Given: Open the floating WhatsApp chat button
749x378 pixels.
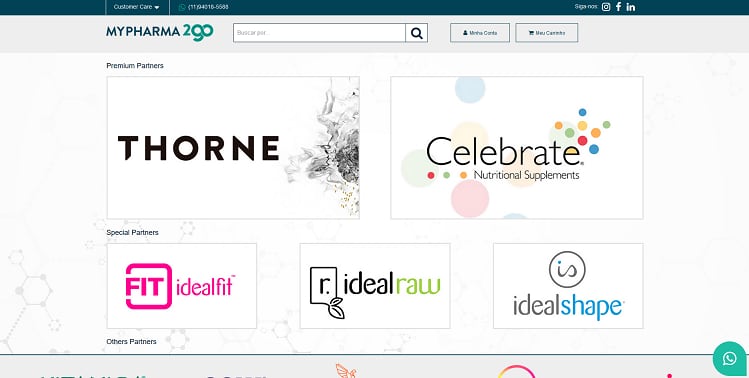Looking at the screenshot, I should 729,358.
